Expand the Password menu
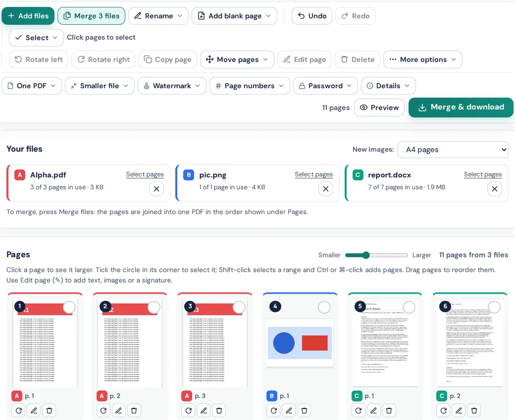 [x=325, y=86]
